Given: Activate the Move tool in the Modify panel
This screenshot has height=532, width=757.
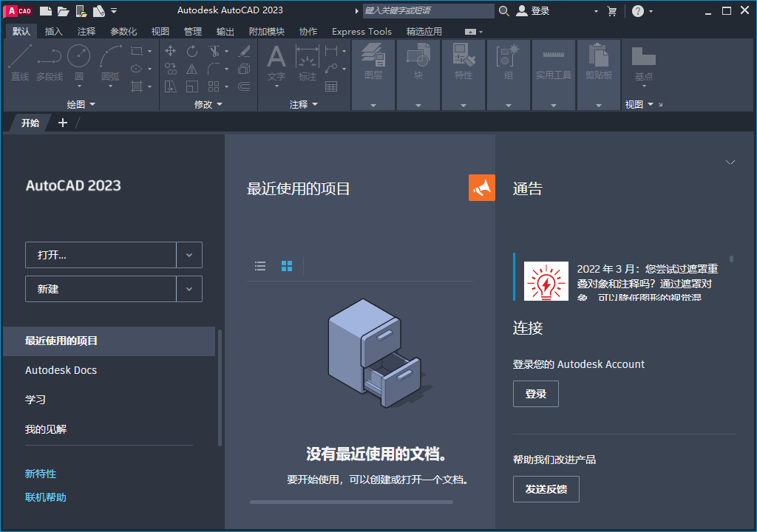Looking at the screenshot, I should [171, 51].
